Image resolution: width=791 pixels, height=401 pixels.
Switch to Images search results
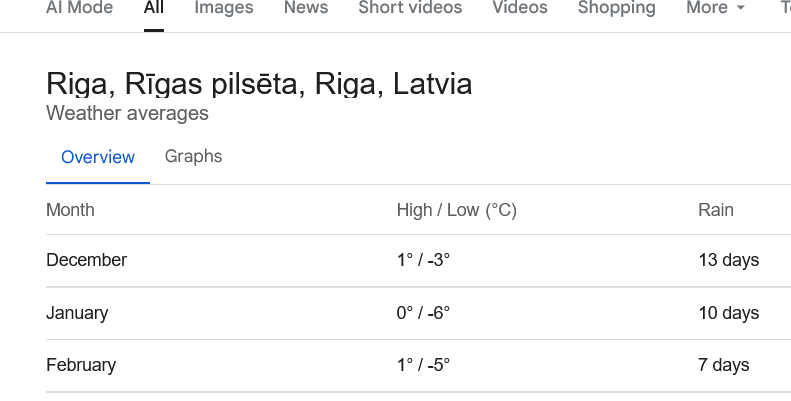(x=223, y=8)
